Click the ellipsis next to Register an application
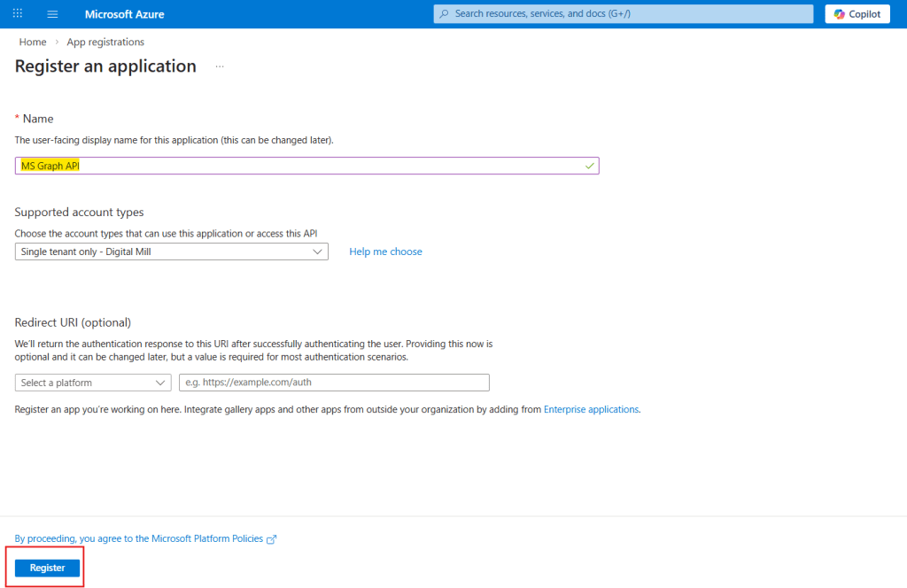The image size is (907, 588). [219, 66]
